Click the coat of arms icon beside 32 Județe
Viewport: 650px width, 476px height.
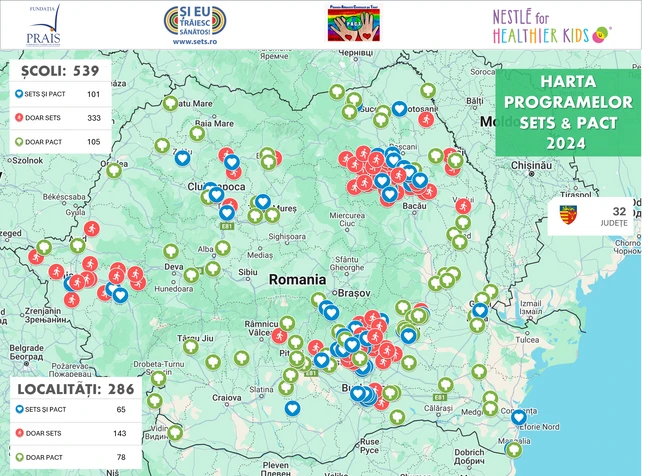point(568,215)
